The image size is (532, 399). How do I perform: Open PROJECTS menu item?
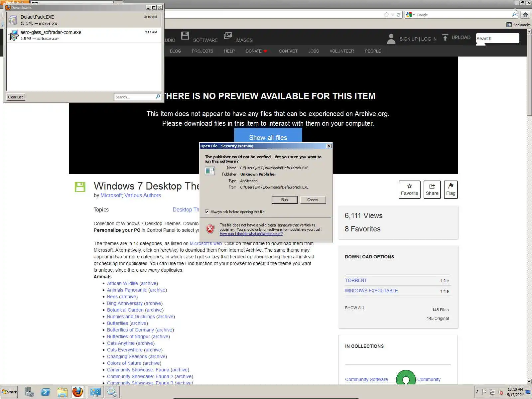click(x=202, y=51)
